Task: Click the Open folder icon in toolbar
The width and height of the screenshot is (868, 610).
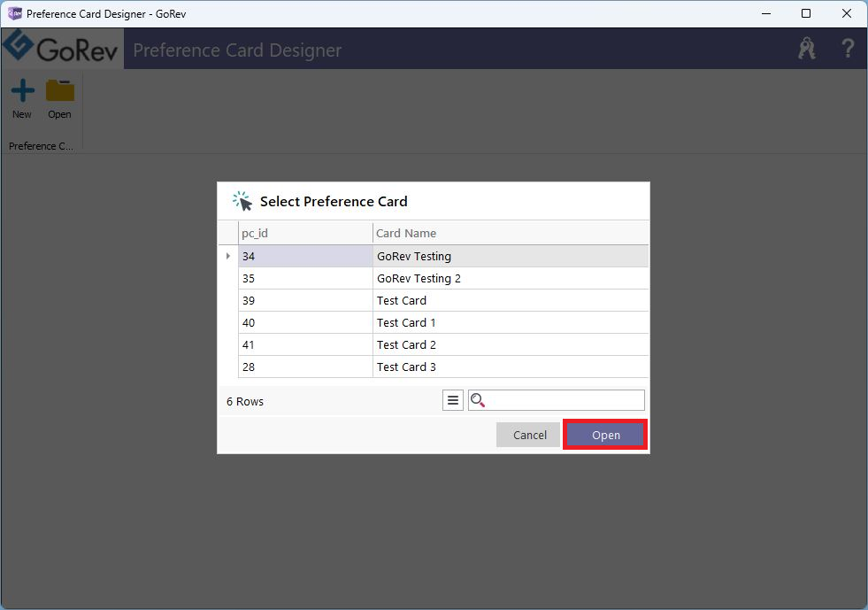Action: [60, 91]
